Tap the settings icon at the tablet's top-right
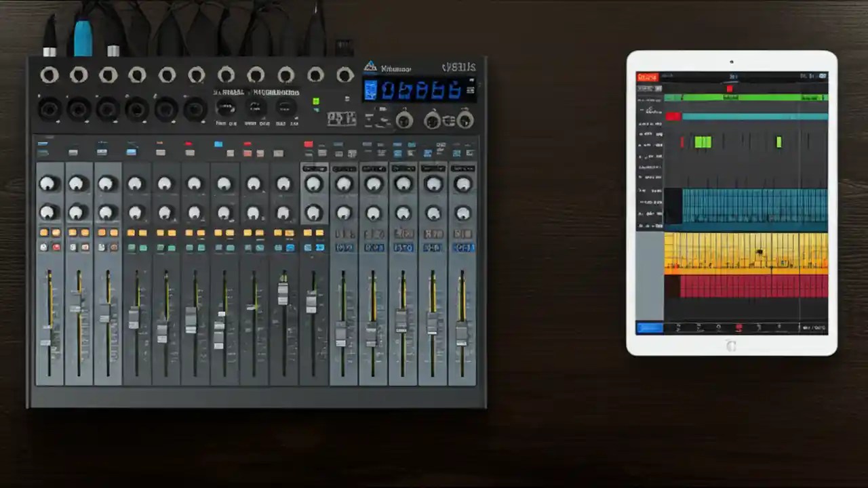The width and height of the screenshot is (868, 488). [x=822, y=77]
